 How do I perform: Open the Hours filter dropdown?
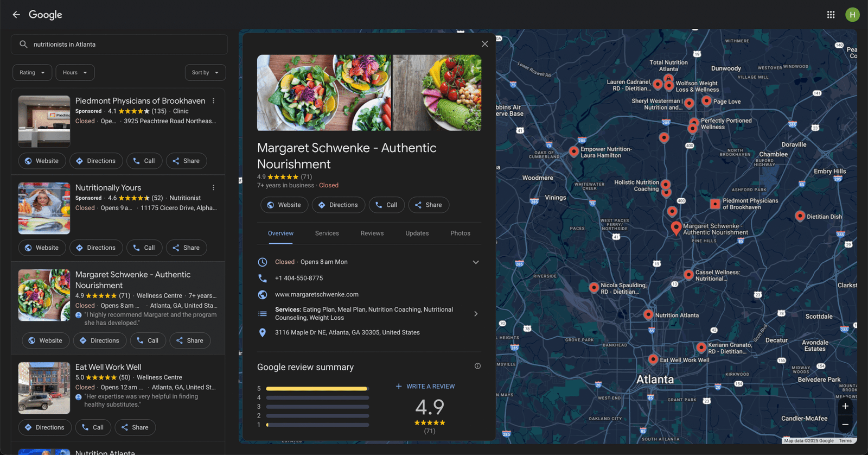(x=75, y=72)
